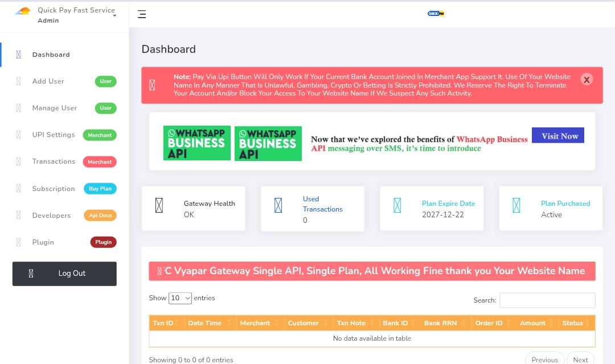Click the Plan Purchased card icon
The width and height of the screenshot is (615, 364).
click(516, 205)
